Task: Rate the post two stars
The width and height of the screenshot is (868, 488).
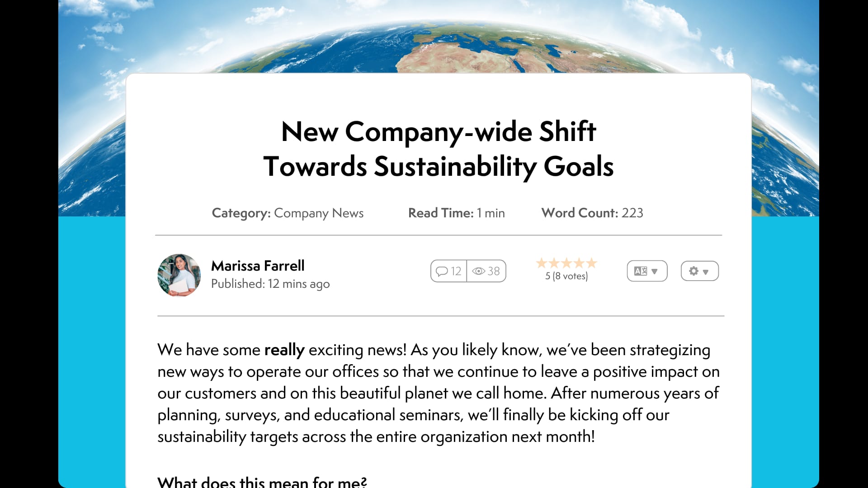Action: pos(554,263)
